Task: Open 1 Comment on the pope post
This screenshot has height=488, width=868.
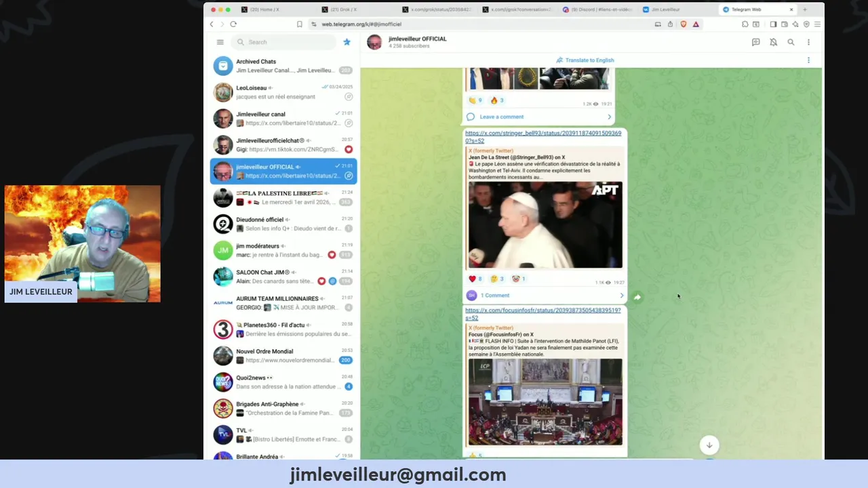Action: pyautogui.click(x=494, y=296)
